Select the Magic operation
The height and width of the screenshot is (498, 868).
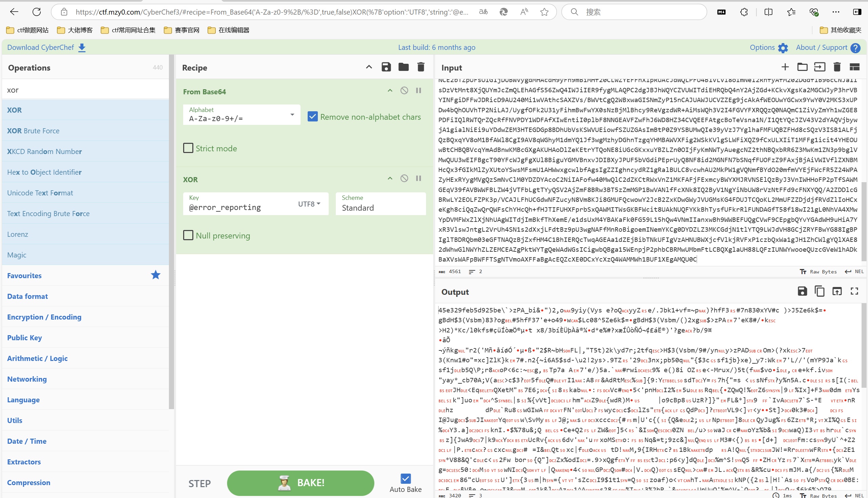pyautogui.click(x=85, y=255)
